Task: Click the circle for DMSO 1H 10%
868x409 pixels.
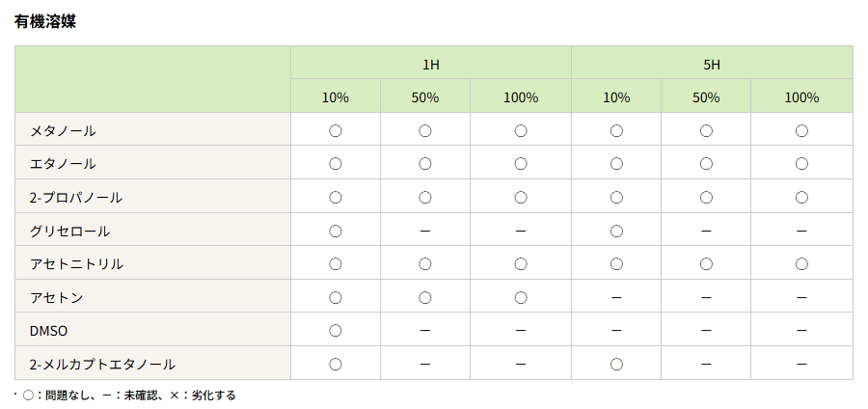Action: coord(336,330)
